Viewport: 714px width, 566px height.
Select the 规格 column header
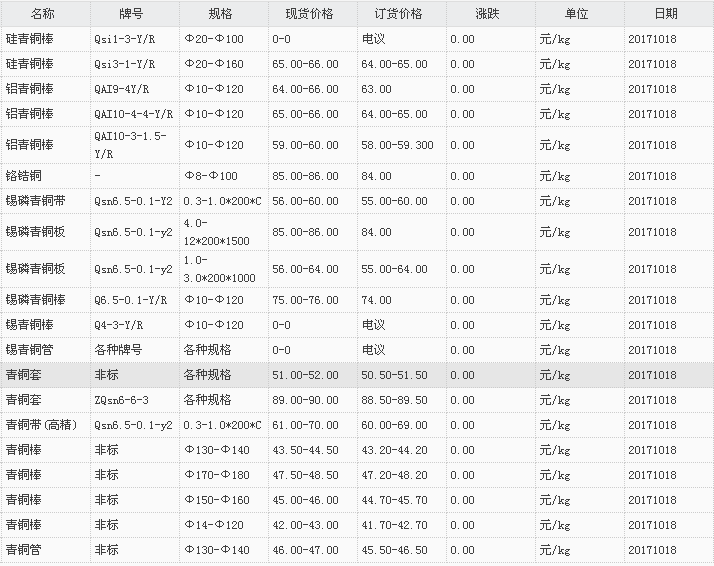click(x=222, y=14)
